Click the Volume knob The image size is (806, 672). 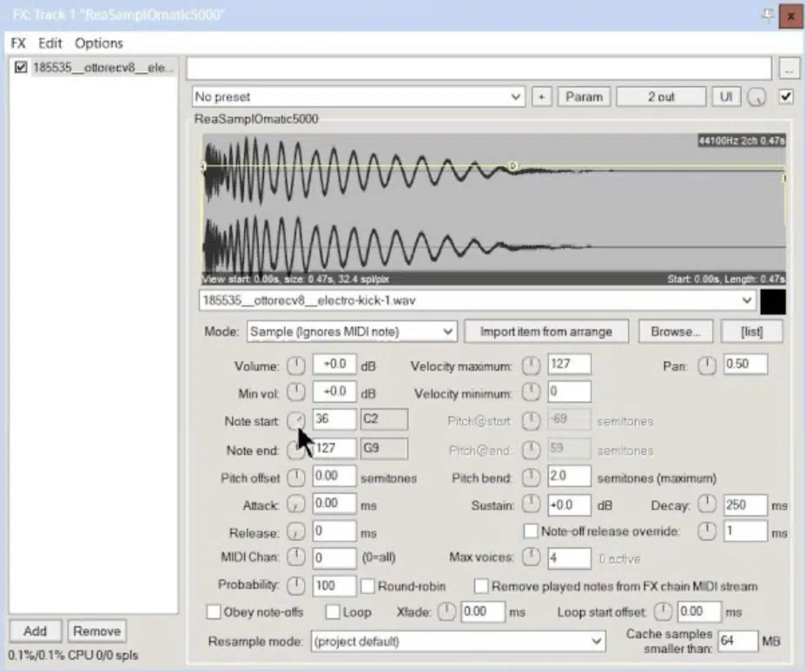pyautogui.click(x=295, y=366)
